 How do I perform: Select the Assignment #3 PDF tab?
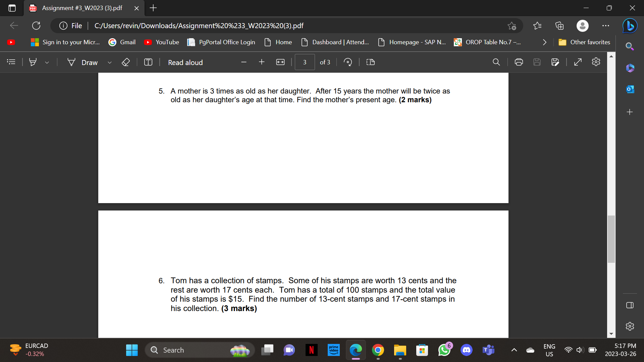point(80,8)
